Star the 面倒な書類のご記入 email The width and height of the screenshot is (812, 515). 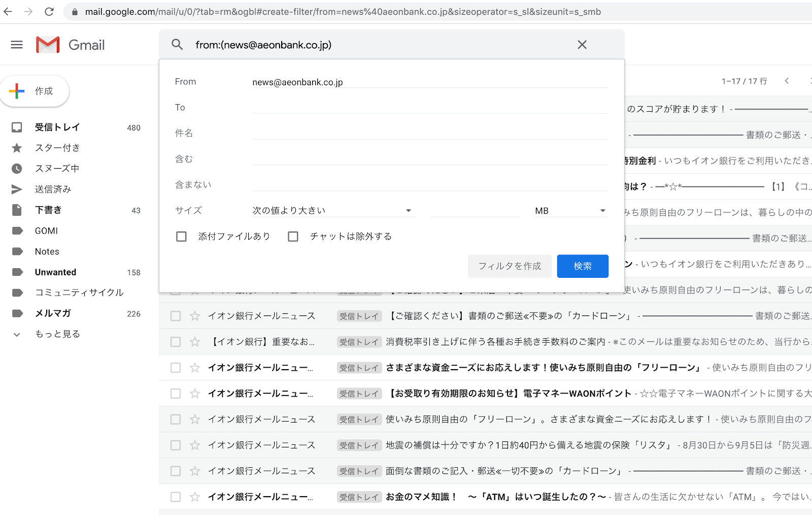pyautogui.click(x=195, y=471)
